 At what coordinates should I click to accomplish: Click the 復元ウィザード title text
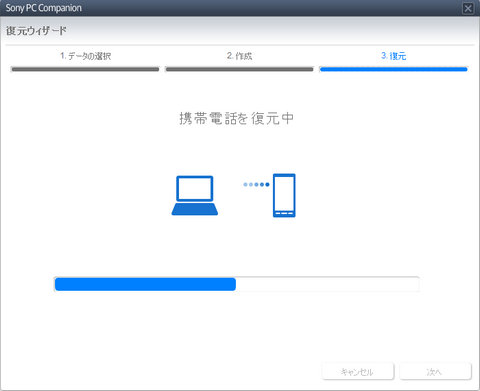[x=36, y=31]
